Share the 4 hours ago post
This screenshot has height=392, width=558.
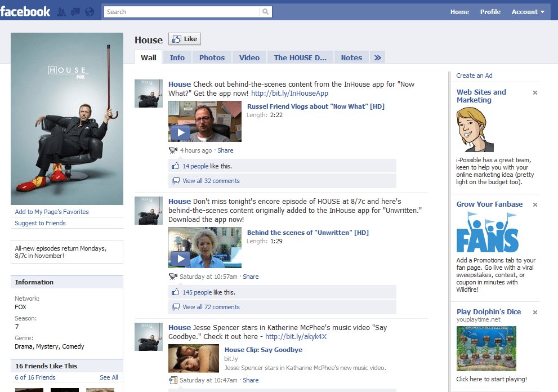coord(225,150)
